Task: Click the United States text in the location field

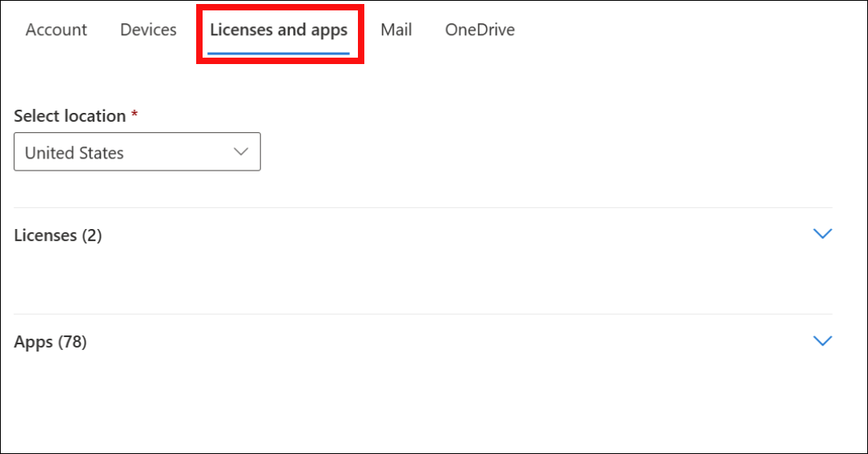Action: coord(74,153)
